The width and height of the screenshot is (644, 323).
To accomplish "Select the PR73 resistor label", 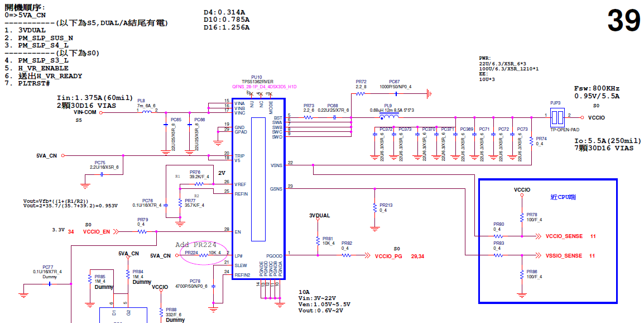I will point(309,105).
